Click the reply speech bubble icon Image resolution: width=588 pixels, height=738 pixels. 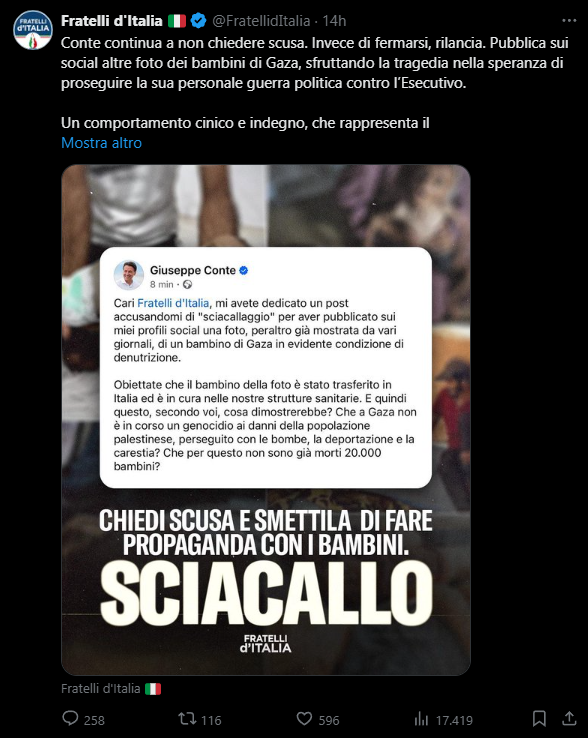71,718
